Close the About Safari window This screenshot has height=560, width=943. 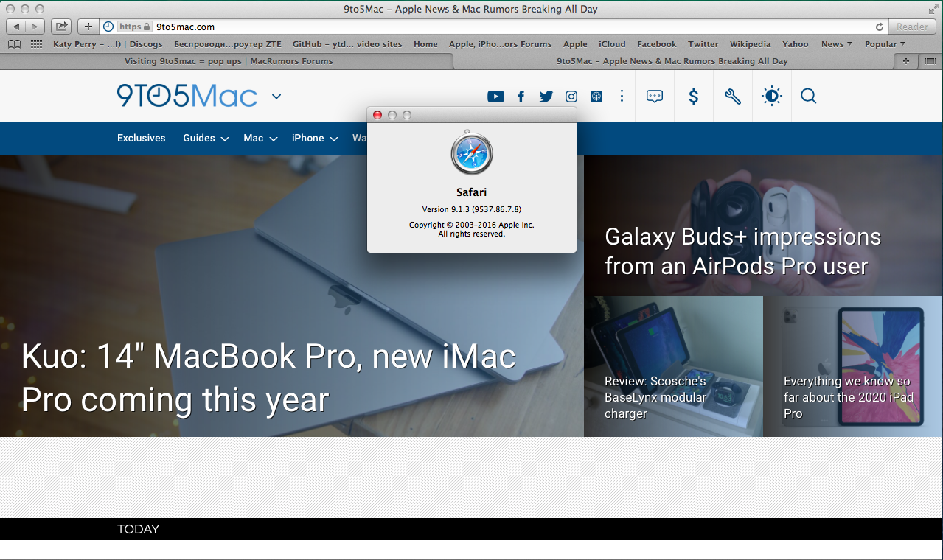(x=377, y=115)
